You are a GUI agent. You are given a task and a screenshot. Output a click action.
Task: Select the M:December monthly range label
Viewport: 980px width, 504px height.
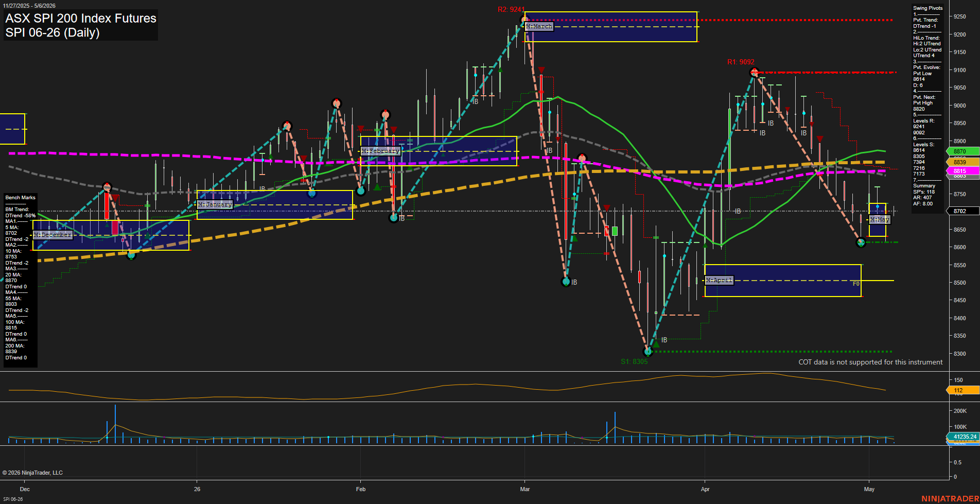52,235
